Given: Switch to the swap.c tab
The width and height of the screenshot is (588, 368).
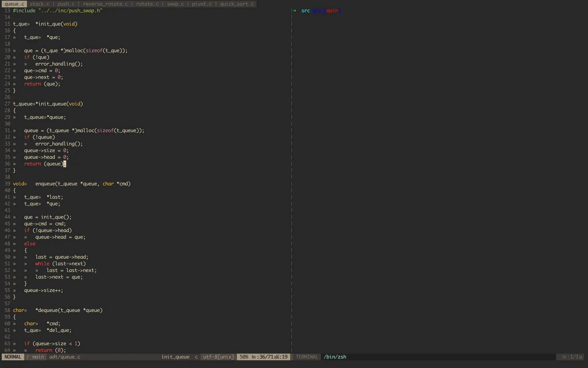Looking at the screenshot, I should (x=175, y=4).
